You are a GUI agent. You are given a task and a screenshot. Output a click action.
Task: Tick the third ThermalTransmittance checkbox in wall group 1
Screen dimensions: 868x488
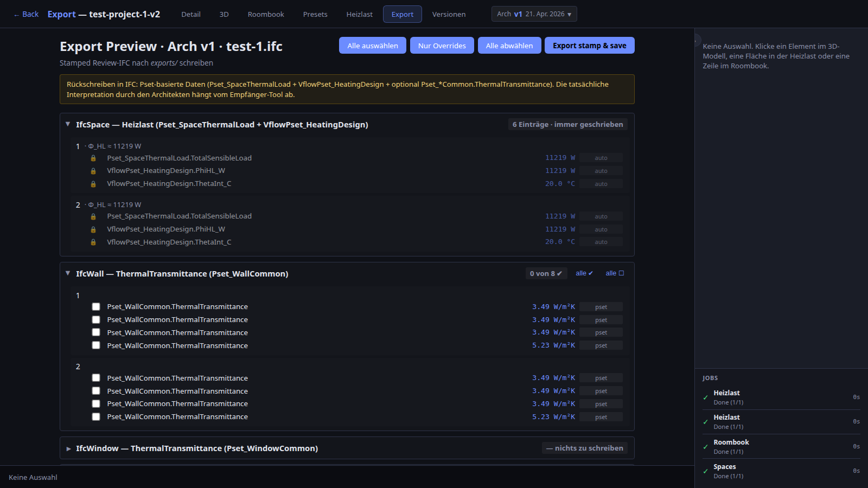96,332
